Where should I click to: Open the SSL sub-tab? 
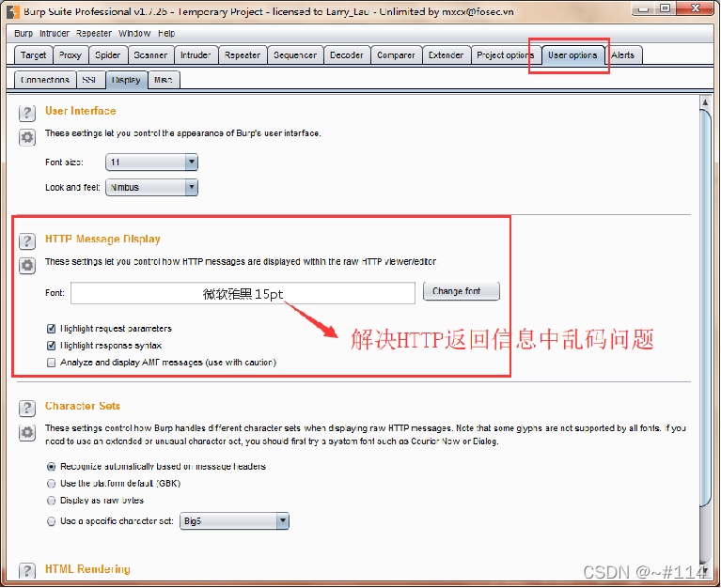[x=89, y=80]
